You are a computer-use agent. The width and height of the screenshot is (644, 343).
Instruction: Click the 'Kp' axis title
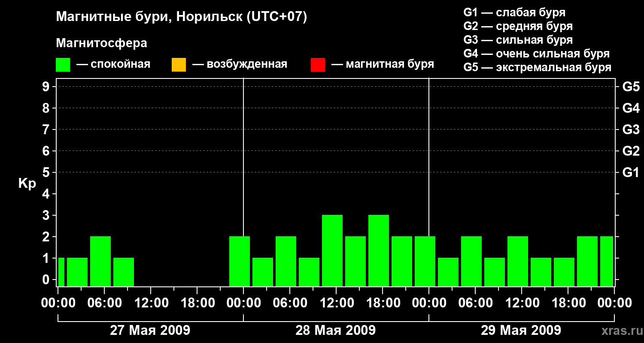coord(27,184)
